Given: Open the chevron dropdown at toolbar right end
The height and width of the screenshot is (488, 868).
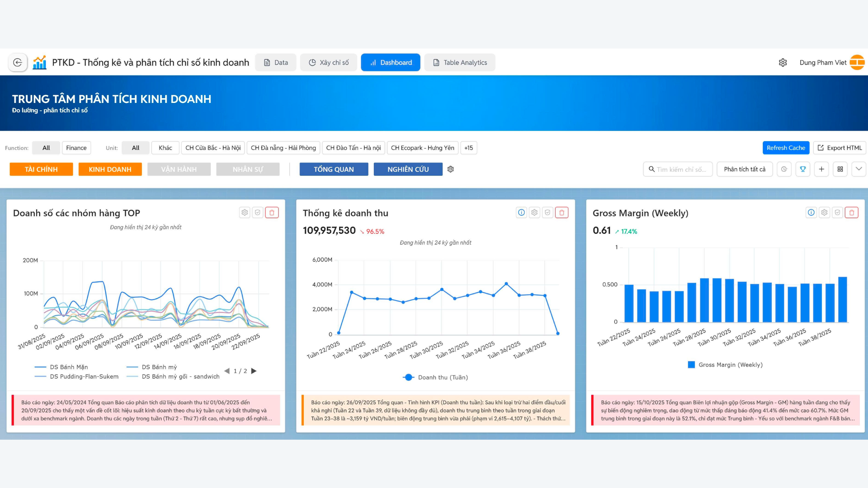Looking at the screenshot, I should pos(859,169).
